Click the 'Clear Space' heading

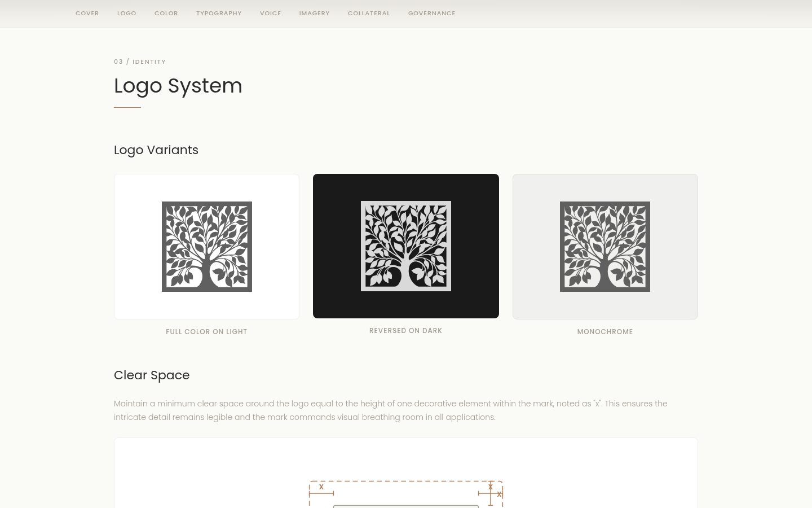pyautogui.click(x=152, y=375)
